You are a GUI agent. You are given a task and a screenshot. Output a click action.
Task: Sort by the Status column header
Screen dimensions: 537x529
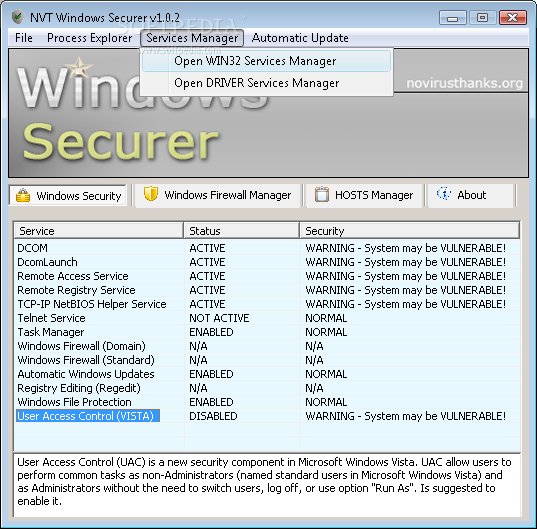point(241,231)
